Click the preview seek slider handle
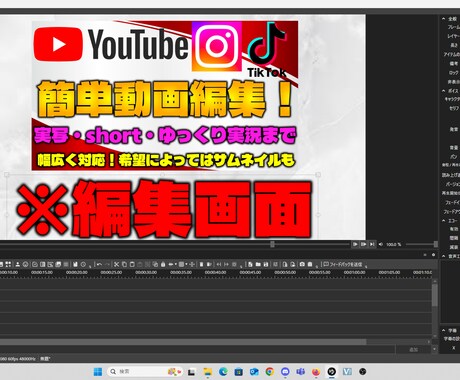The width and height of the screenshot is (460, 380). [x=272, y=244]
